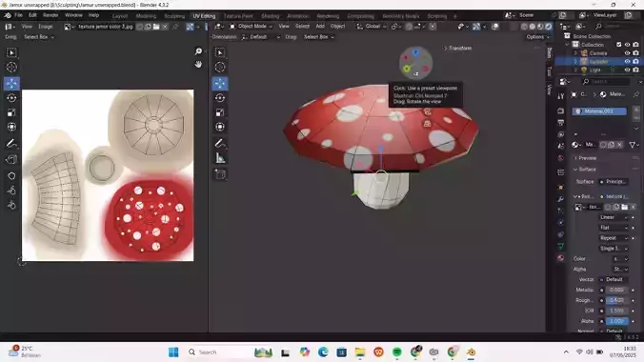Select the Cursor tool in 3D viewport
The height and width of the screenshot is (362, 644).
pyautogui.click(x=220, y=67)
